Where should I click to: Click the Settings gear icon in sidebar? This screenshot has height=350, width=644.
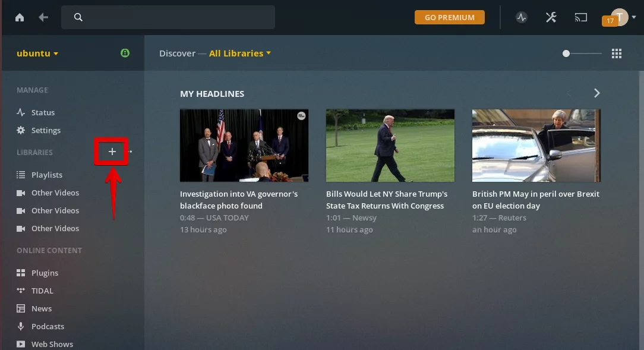pyautogui.click(x=21, y=130)
